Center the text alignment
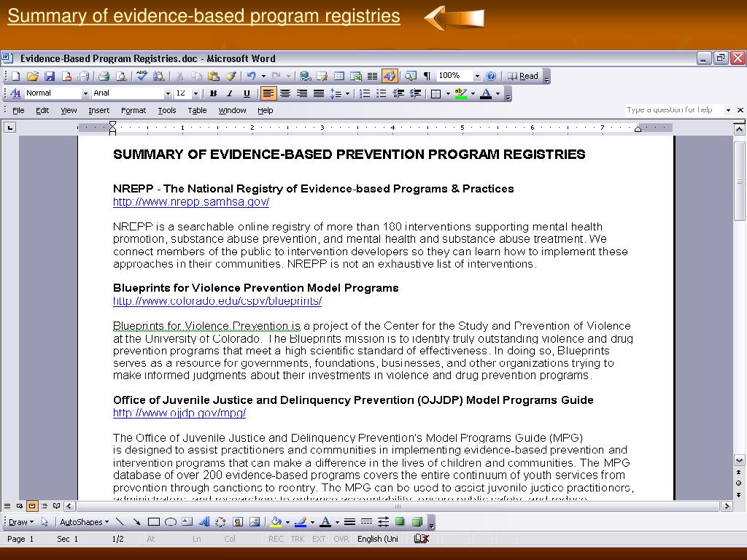 tap(285, 93)
